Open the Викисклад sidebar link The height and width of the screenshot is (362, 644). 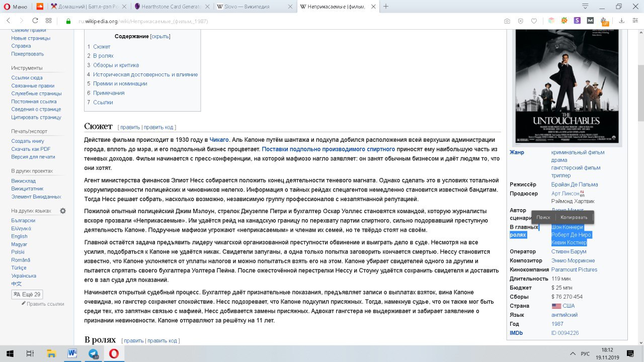click(x=23, y=181)
